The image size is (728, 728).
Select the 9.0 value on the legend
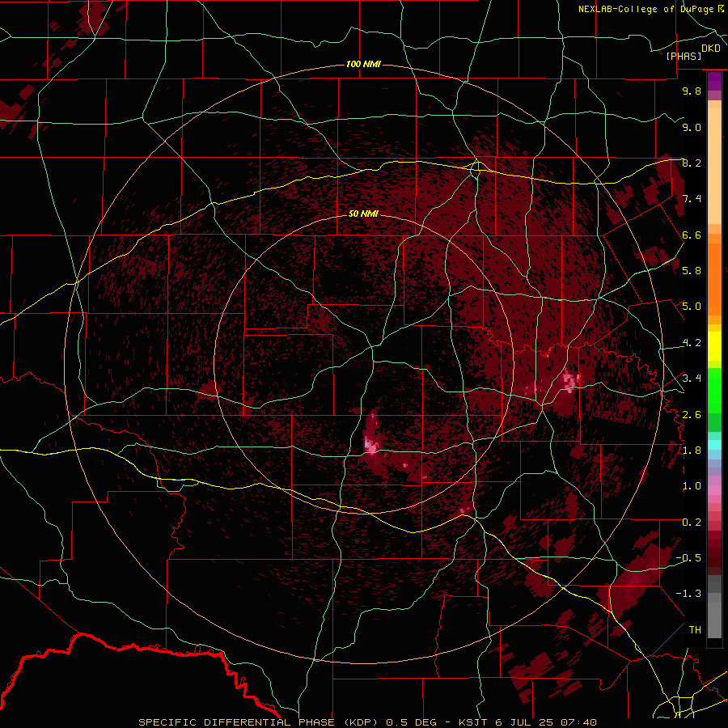tap(692, 127)
